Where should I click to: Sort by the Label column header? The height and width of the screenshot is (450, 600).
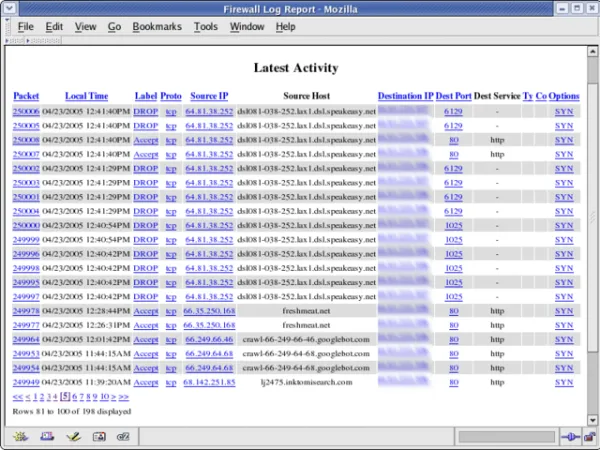click(x=146, y=96)
